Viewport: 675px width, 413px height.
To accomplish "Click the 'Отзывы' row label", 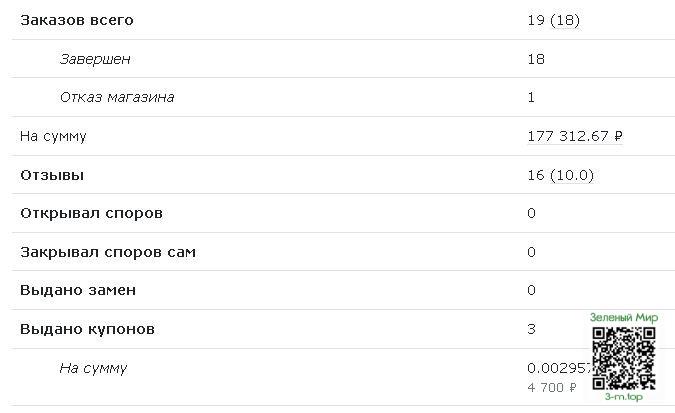I will click(52, 175).
